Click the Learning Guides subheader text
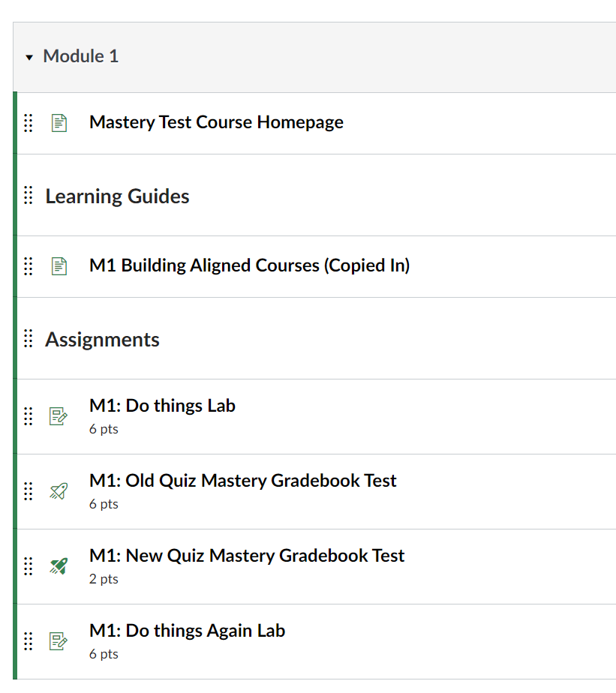616x693 pixels. (117, 196)
